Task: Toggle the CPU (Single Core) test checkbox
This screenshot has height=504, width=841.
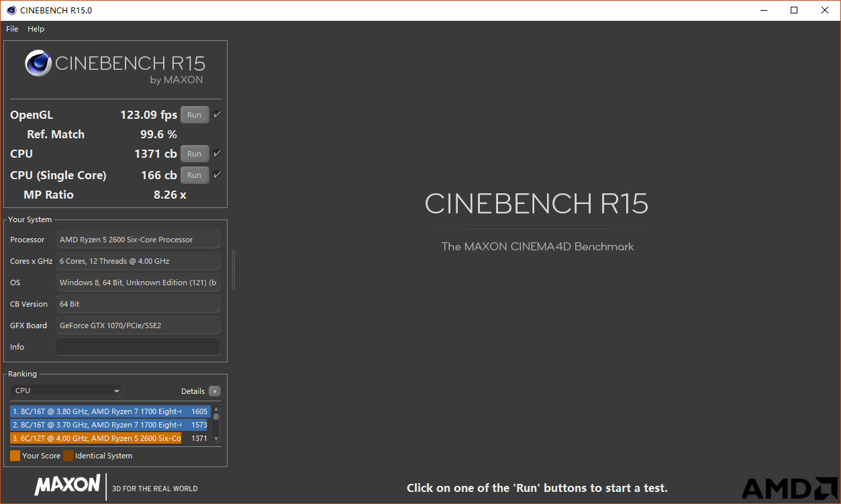Action: click(217, 175)
